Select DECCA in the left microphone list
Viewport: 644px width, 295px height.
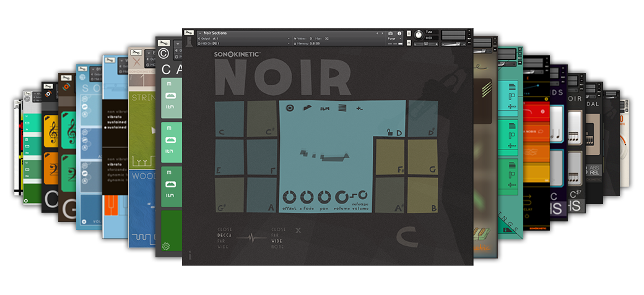225,236
